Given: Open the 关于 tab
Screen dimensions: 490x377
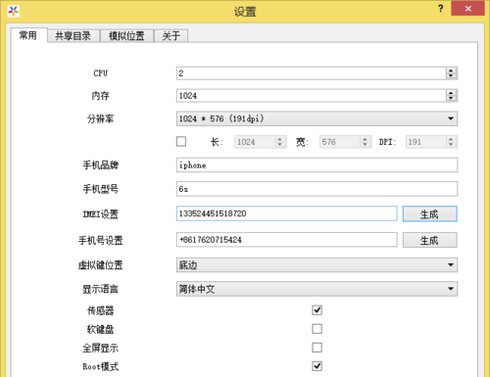Looking at the screenshot, I should (x=171, y=36).
